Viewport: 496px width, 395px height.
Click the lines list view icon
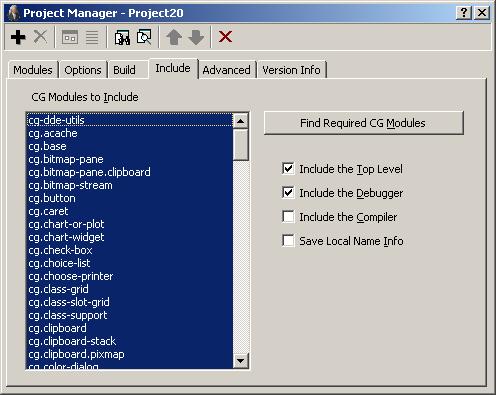(x=92, y=37)
